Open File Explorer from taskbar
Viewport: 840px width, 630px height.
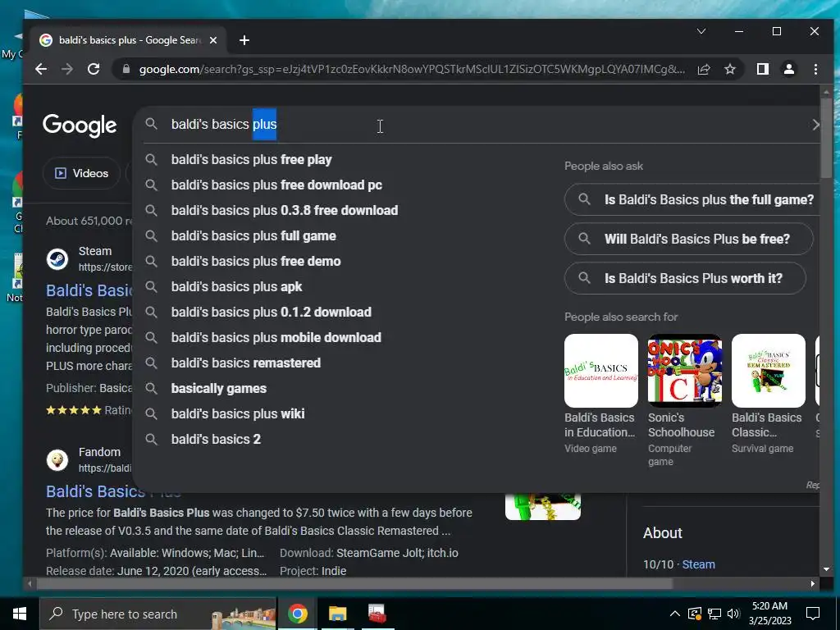click(337, 614)
